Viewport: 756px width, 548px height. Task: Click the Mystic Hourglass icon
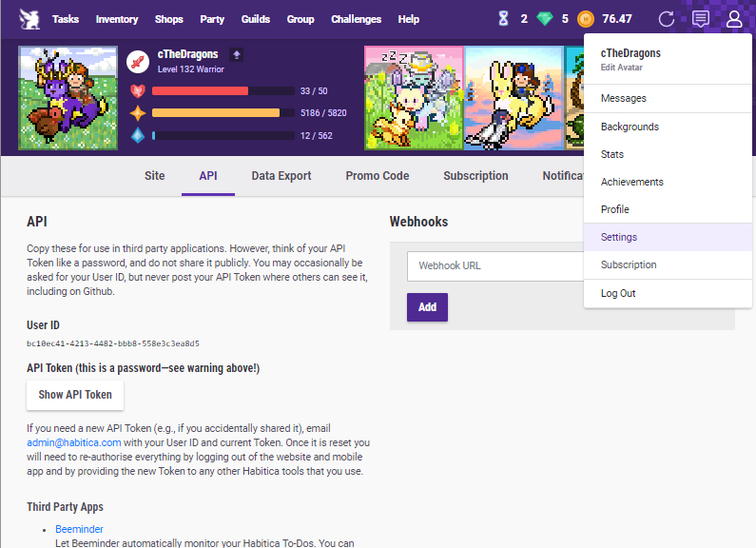[503, 19]
